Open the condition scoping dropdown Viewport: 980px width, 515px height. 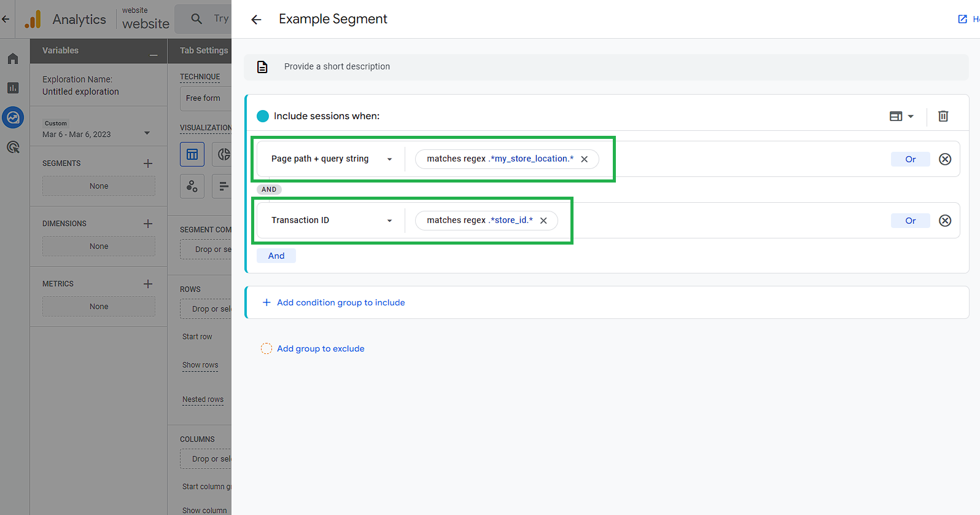(x=901, y=116)
